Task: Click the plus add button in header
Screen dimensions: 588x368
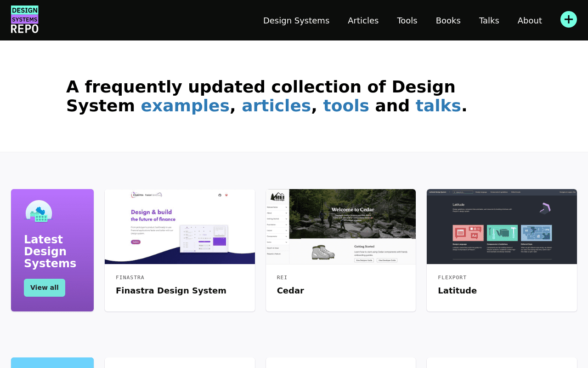Action: pos(569,19)
